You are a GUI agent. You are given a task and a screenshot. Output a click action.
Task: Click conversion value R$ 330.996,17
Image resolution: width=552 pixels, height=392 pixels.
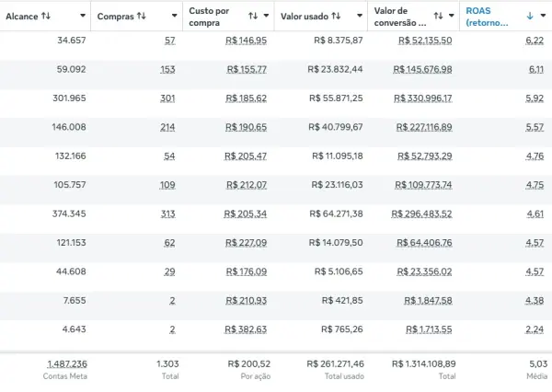point(423,98)
